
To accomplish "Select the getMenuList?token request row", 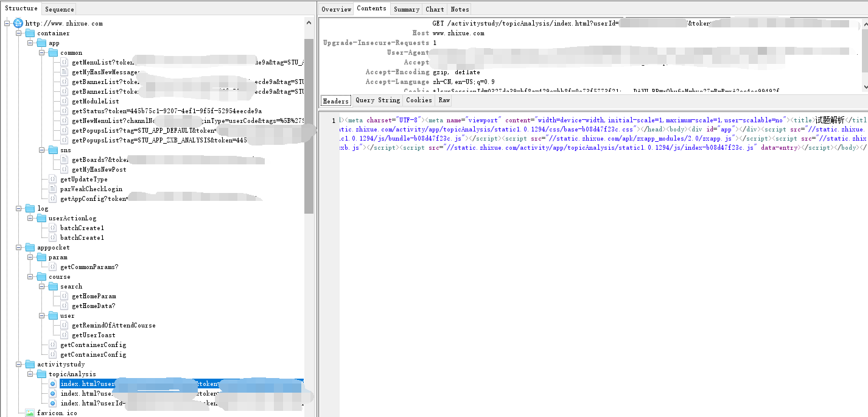I will tap(186, 62).
